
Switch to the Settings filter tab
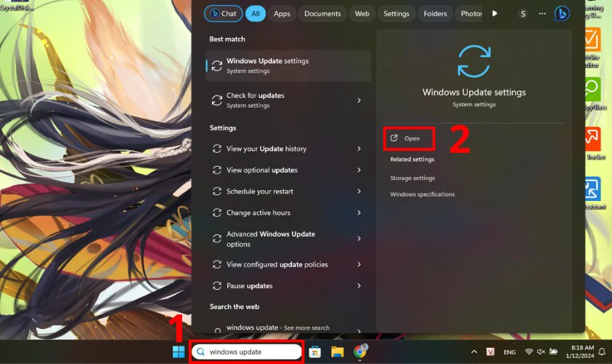coord(396,14)
